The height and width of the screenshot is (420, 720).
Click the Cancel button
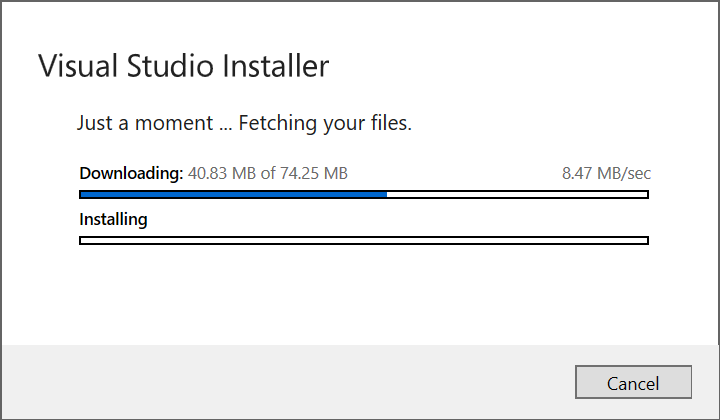pyautogui.click(x=633, y=383)
